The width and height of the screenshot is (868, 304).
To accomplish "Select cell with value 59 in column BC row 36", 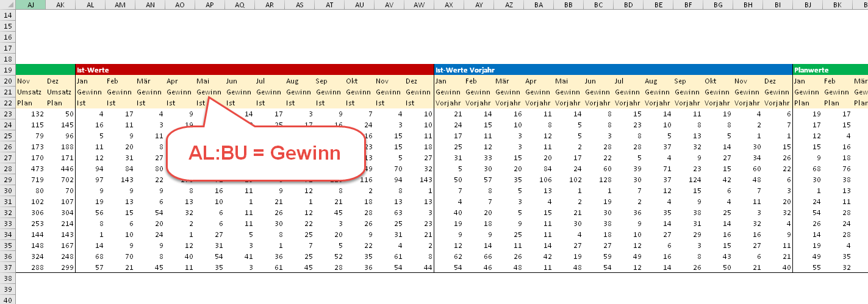I will coord(598,256).
